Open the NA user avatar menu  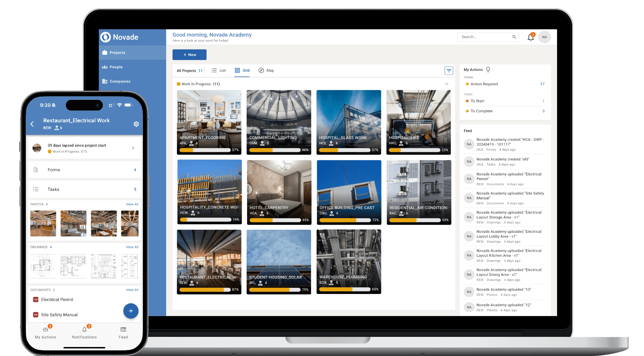pos(545,37)
